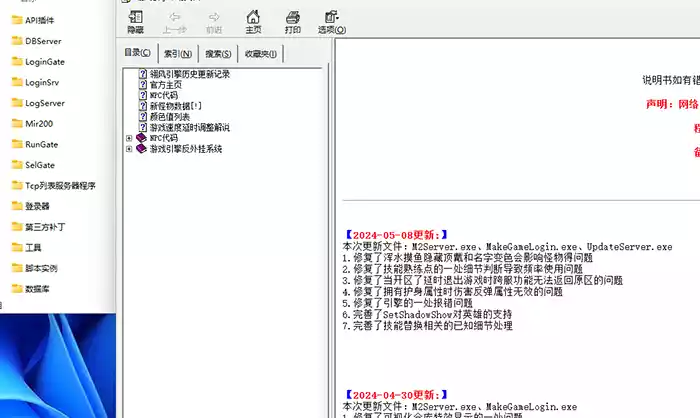Click the question-mark page icon beside 新怪物数据[!]

(142, 106)
